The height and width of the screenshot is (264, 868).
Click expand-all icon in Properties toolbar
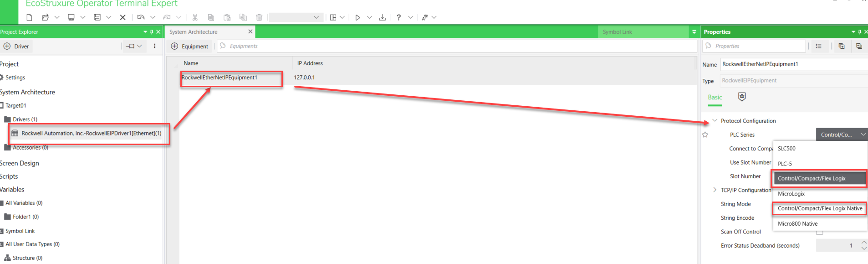(842, 46)
